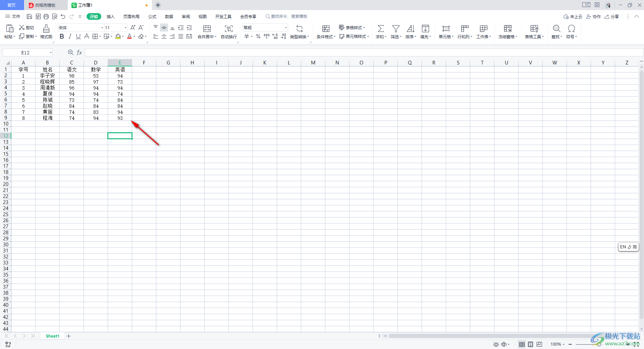Expand the Name Box dropdown arrow
The image size is (644, 349).
(51, 53)
